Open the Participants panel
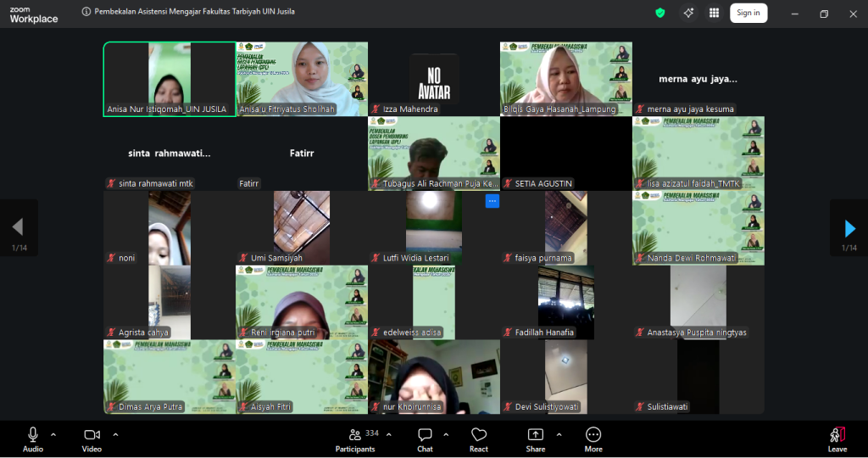The image size is (868, 458). click(355, 435)
